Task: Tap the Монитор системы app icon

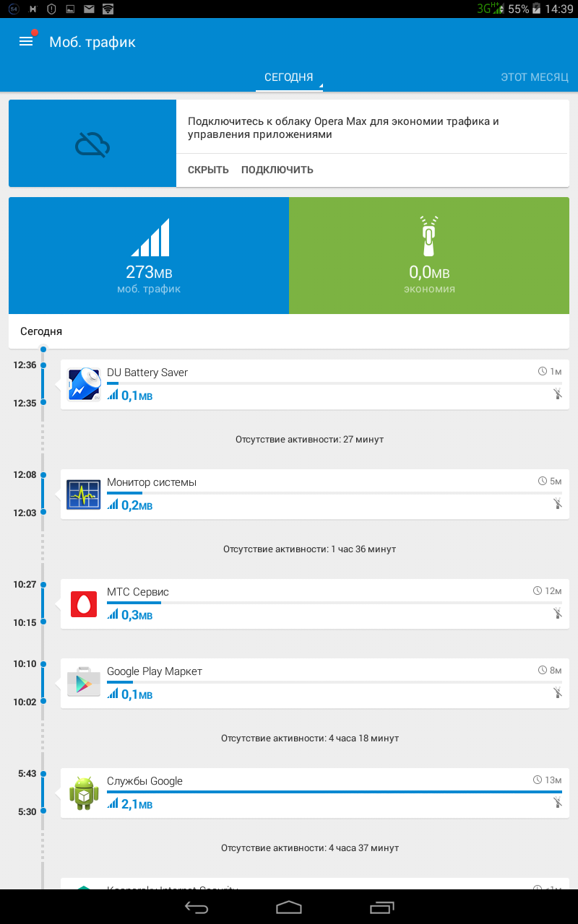Action: tap(84, 494)
